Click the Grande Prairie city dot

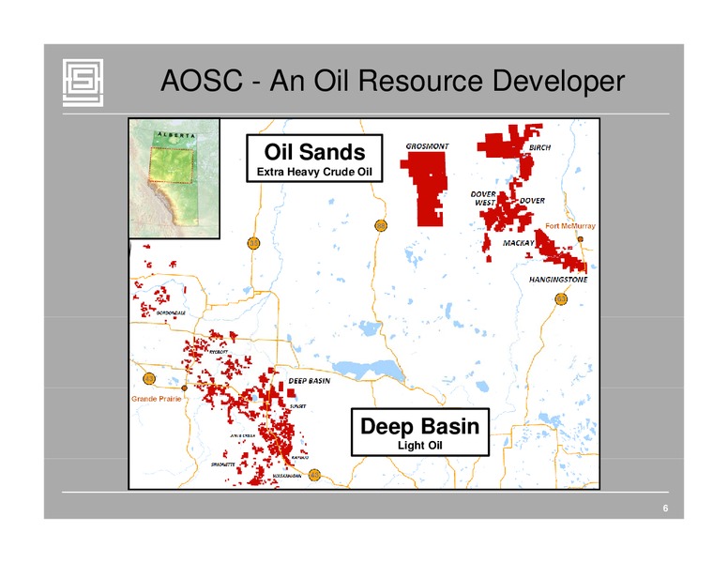(x=184, y=388)
